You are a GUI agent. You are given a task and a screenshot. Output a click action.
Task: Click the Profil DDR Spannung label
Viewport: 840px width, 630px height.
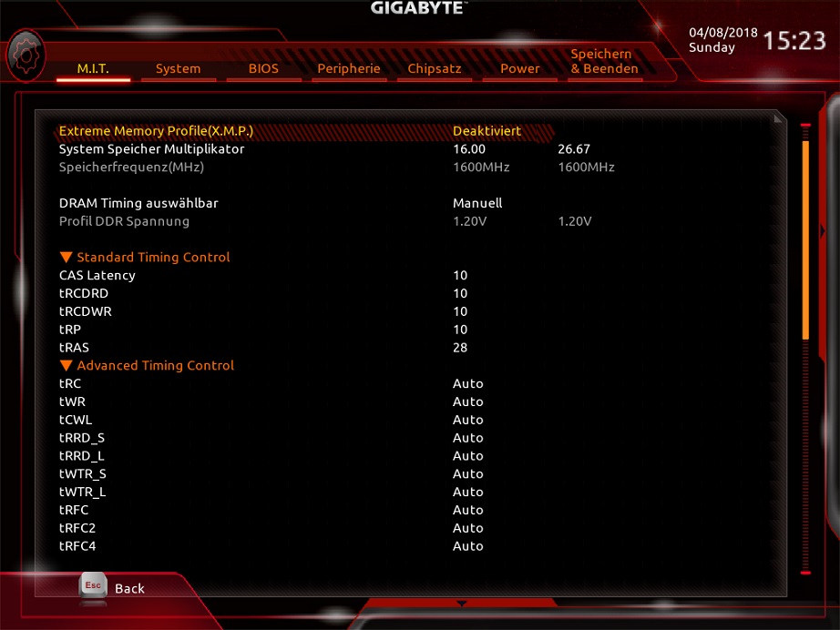(x=124, y=221)
